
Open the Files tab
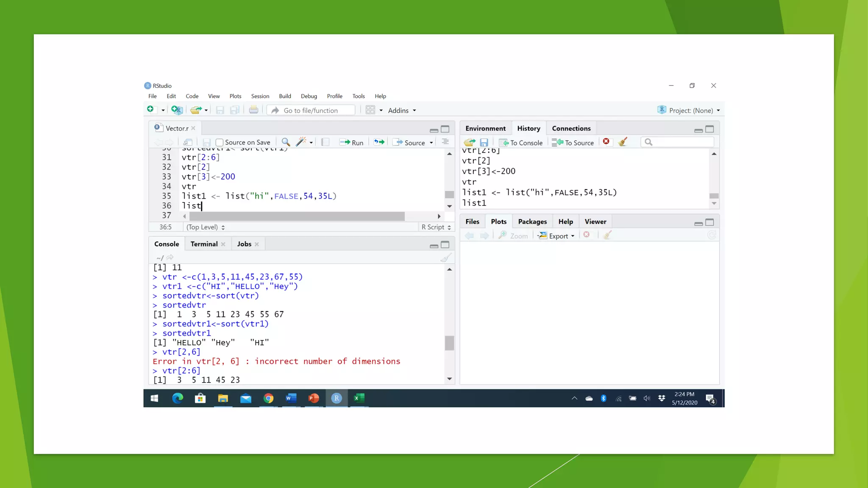tap(472, 222)
